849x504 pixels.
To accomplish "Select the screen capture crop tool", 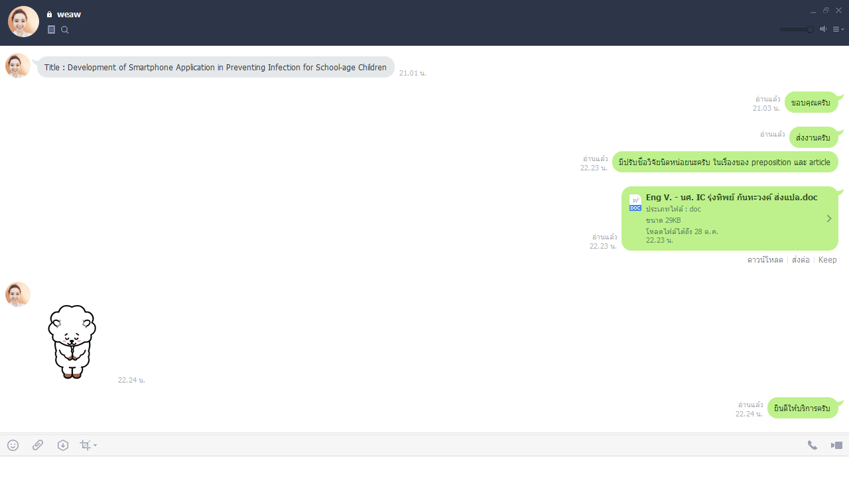I will pos(85,445).
